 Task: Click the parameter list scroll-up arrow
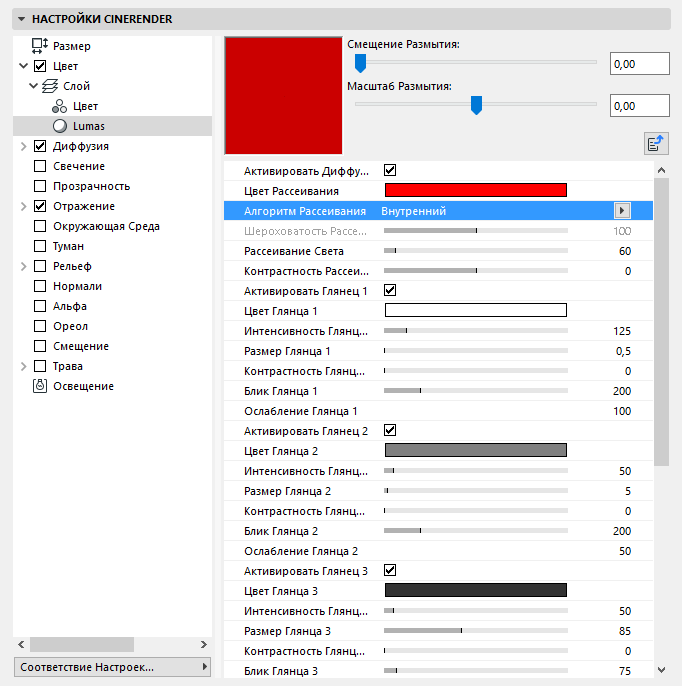[x=661, y=170]
